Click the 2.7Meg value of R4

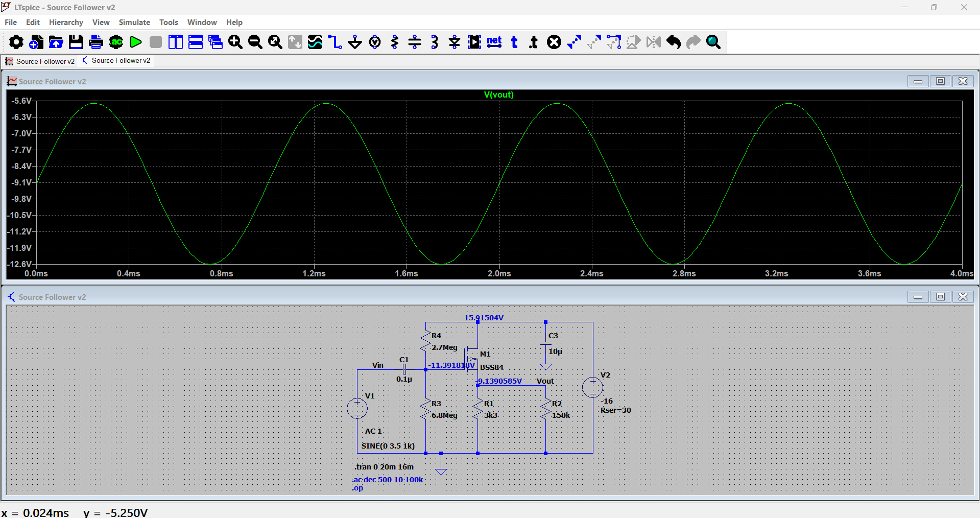coord(444,347)
